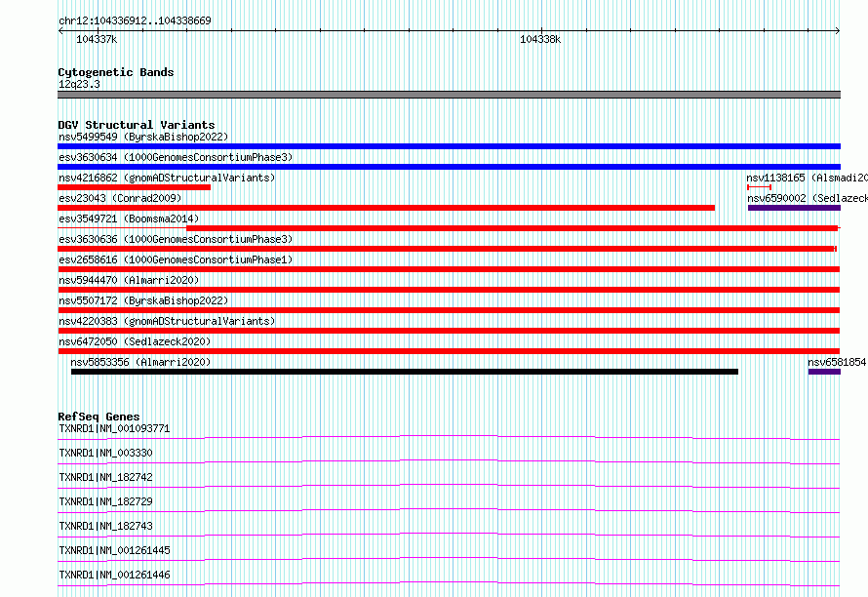Select the purple bar under nsv6590002

click(x=795, y=208)
